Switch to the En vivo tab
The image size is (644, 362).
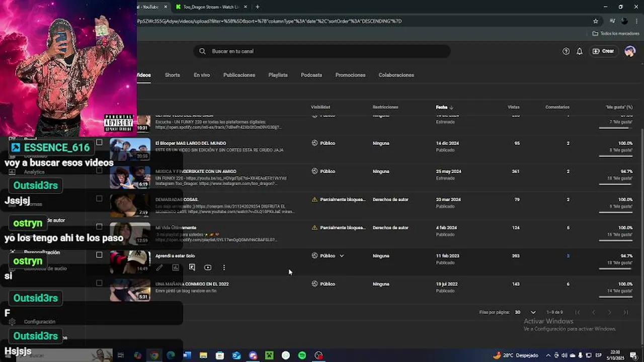pyautogui.click(x=202, y=75)
